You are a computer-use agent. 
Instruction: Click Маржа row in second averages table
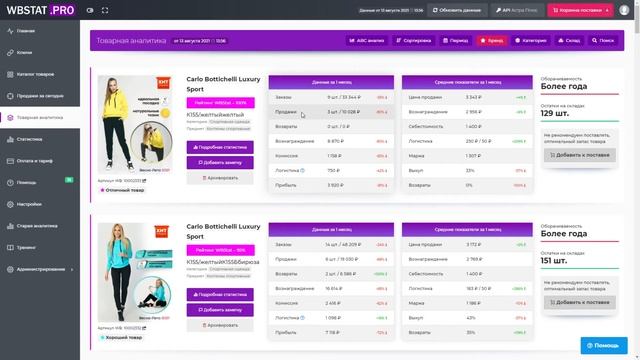pos(467,303)
